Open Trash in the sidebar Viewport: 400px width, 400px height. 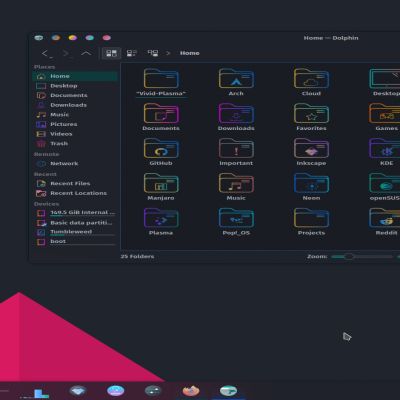pos(75,144)
